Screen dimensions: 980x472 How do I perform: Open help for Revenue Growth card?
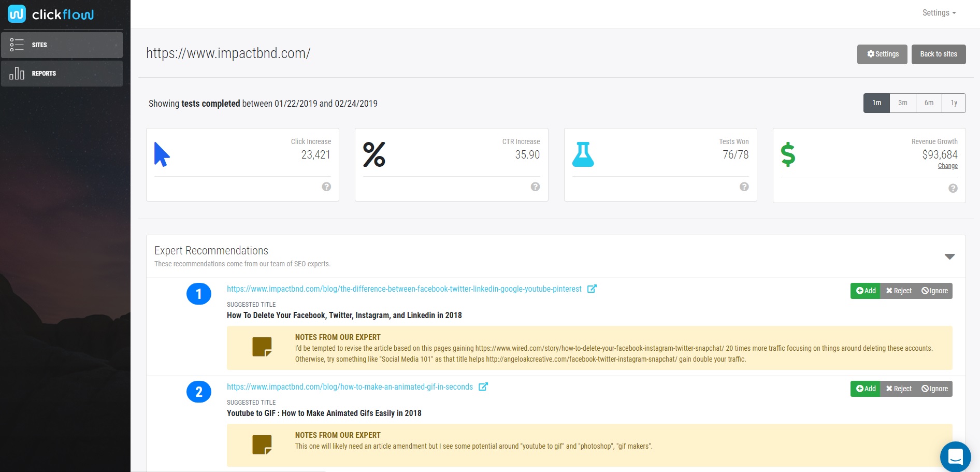[x=953, y=188]
